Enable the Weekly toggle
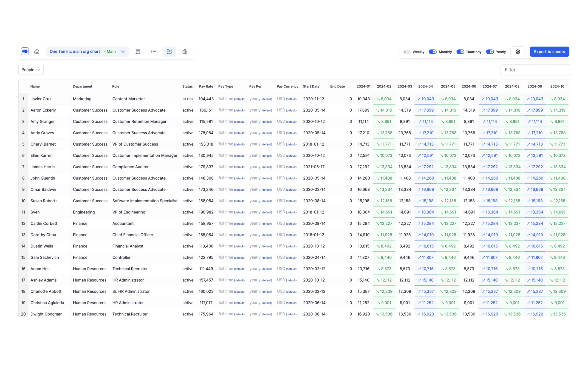 point(407,52)
